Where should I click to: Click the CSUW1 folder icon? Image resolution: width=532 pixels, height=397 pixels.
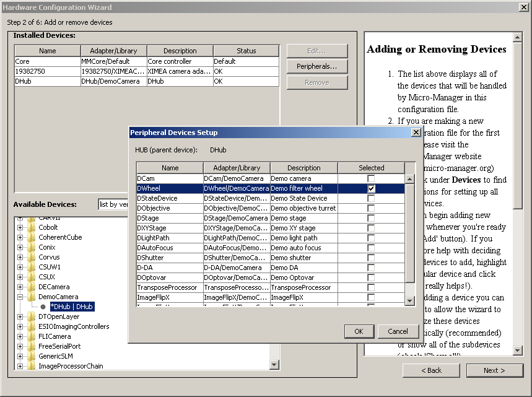point(31,267)
